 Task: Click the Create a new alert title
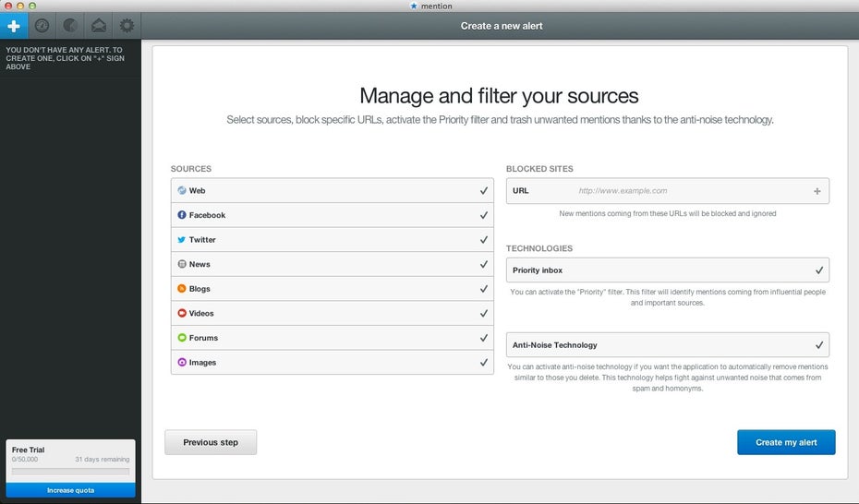(502, 26)
